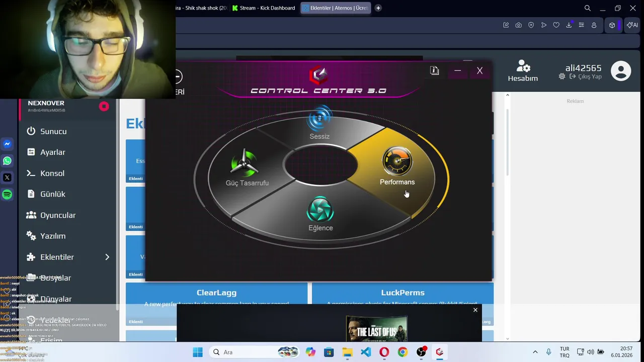Open X (Twitter) in browser sidebar
The height and width of the screenshot is (362, 644).
tap(7, 177)
